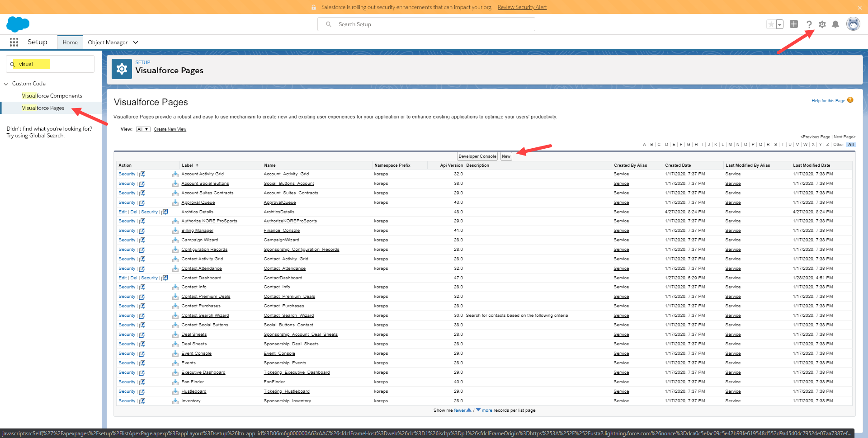Click Service creator link for Inventory row

click(621, 401)
